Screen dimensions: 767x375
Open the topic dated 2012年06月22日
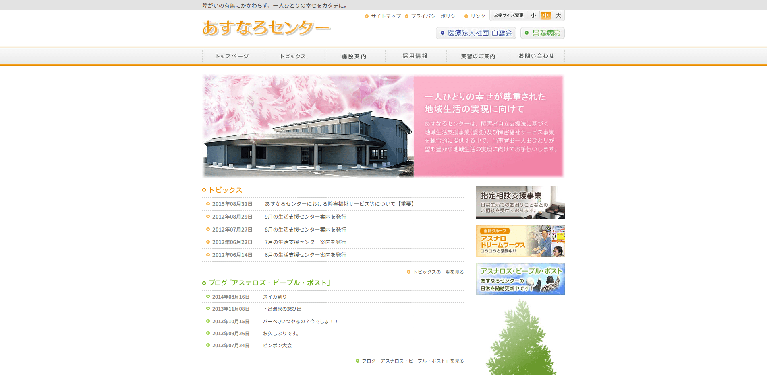305,242
